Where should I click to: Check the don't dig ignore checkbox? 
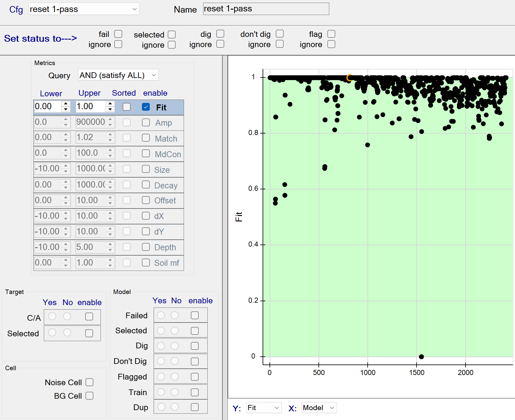280,44
